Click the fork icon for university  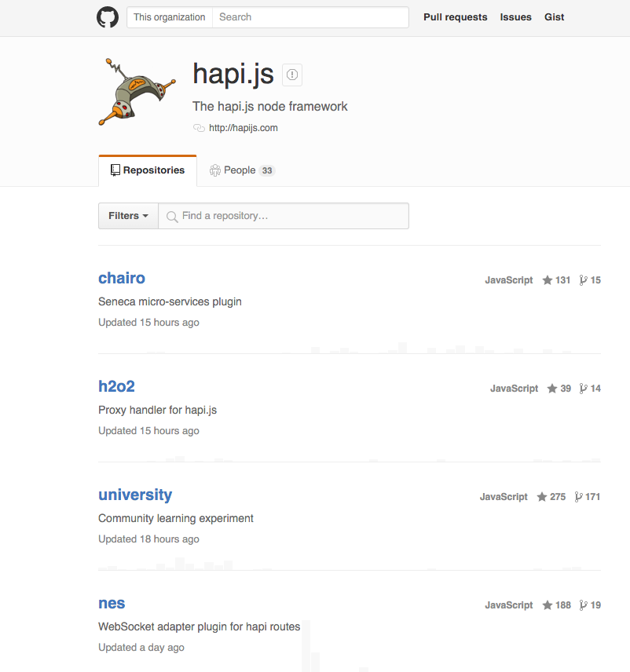579,497
